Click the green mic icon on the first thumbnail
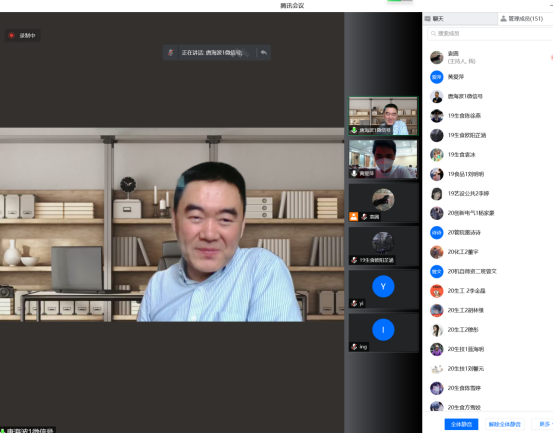Screen dimensions: 553x434 354,130
